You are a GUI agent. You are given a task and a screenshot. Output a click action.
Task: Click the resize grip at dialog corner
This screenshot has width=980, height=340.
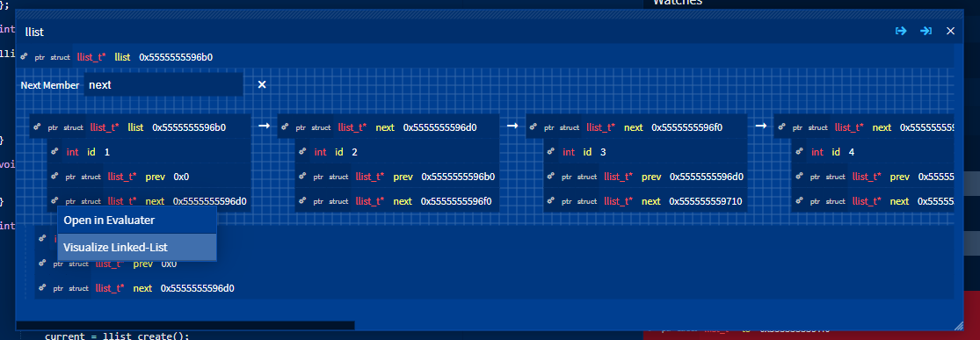tap(960, 325)
